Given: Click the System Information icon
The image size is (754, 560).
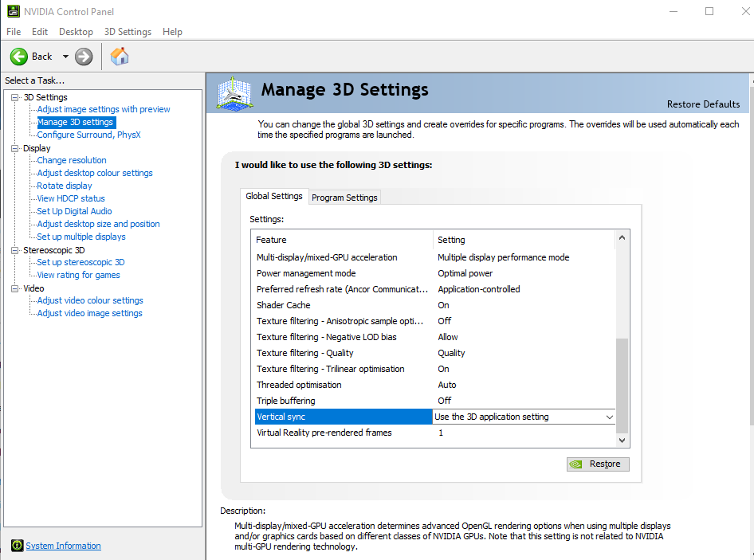Looking at the screenshot, I should coord(17,546).
